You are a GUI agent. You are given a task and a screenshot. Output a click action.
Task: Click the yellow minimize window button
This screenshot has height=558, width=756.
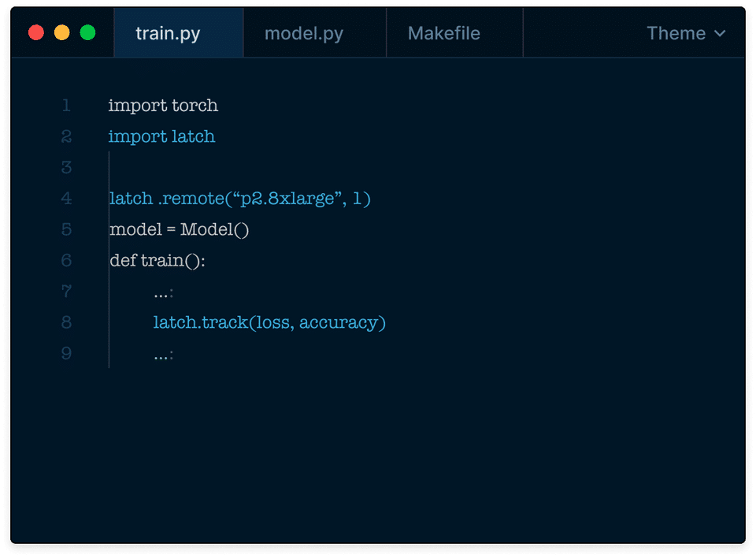61,33
